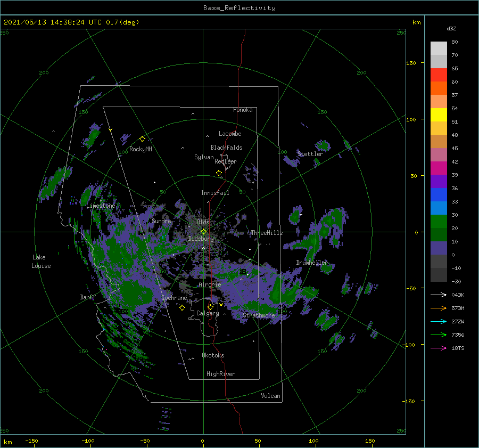Click the Innisfail label
Image resolution: width=479 pixels, height=448 pixels.
(215, 193)
